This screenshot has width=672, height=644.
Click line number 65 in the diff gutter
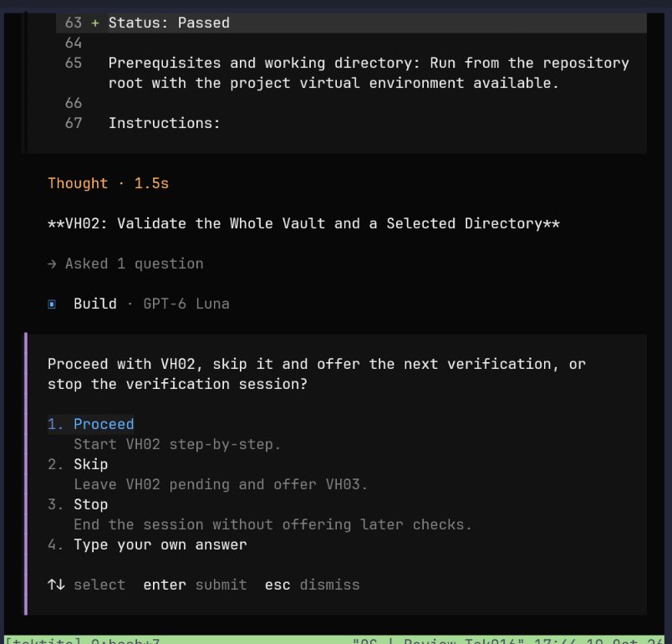click(x=74, y=63)
